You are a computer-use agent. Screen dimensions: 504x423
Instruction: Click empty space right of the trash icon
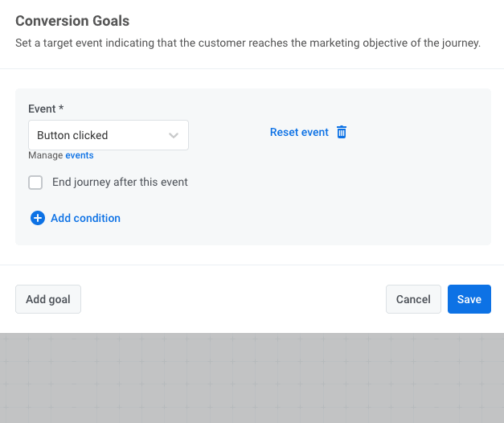tap(418, 133)
